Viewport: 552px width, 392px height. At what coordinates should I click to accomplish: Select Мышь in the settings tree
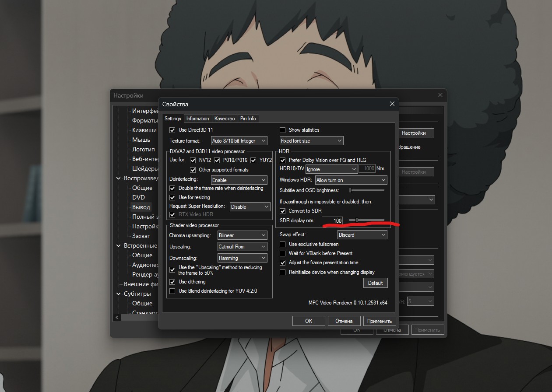tap(141, 140)
